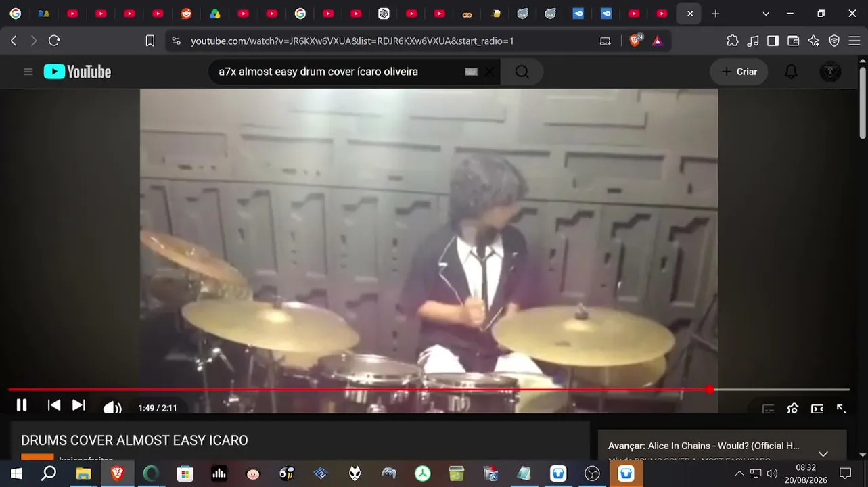868x487 pixels.
Task: Exit full-window view with the collapse arrows
Action: click(842, 409)
